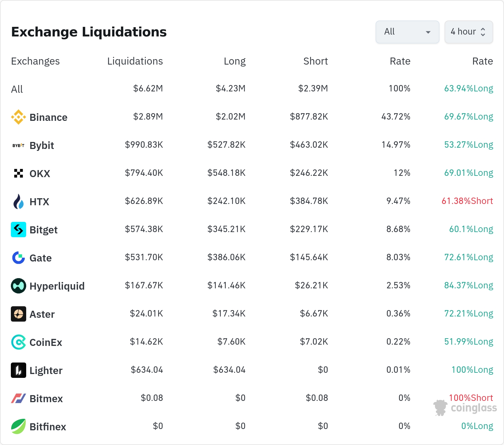Sort by the Long column header

point(234,61)
